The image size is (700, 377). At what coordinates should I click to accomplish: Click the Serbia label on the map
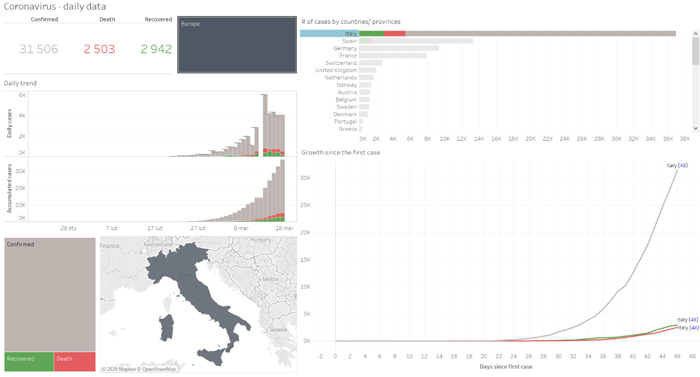click(270, 279)
